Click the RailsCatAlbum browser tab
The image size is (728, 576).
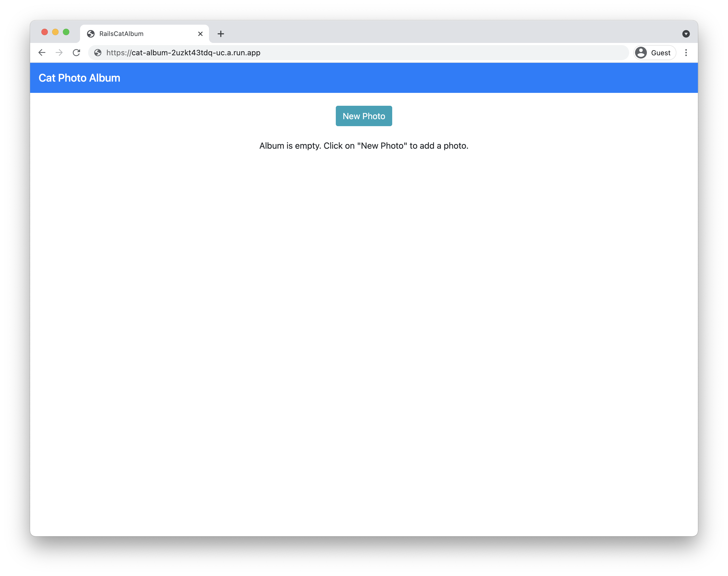tap(144, 34)
